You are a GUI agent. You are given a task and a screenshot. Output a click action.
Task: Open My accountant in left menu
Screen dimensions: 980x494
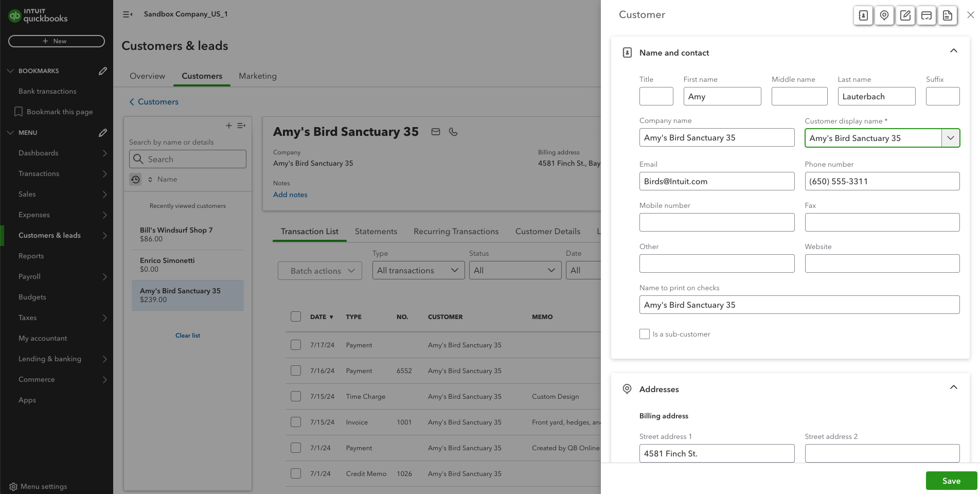point(43,338)
